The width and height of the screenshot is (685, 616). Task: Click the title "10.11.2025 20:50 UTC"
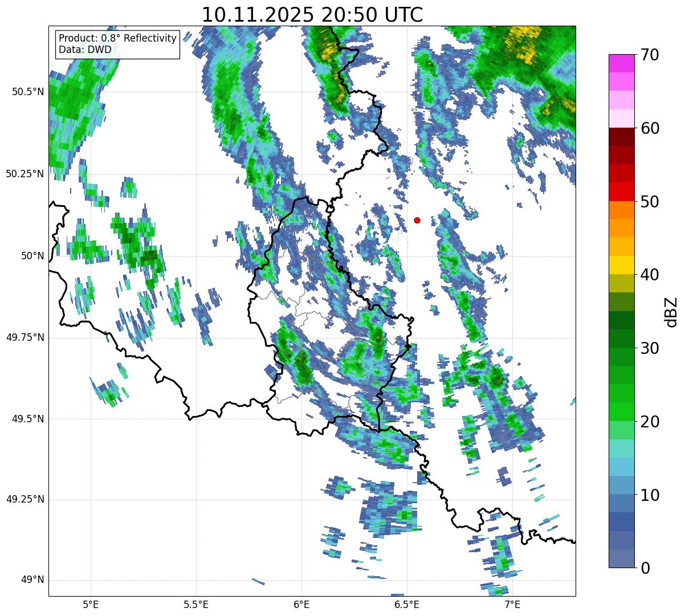pyautogui.click(x=312, y=14)
